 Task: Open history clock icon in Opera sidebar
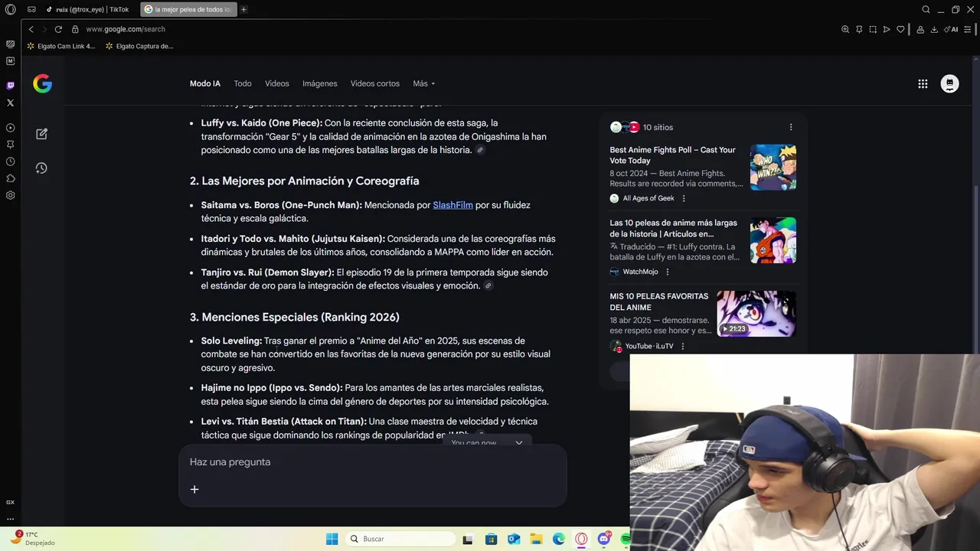click(10, 161)
